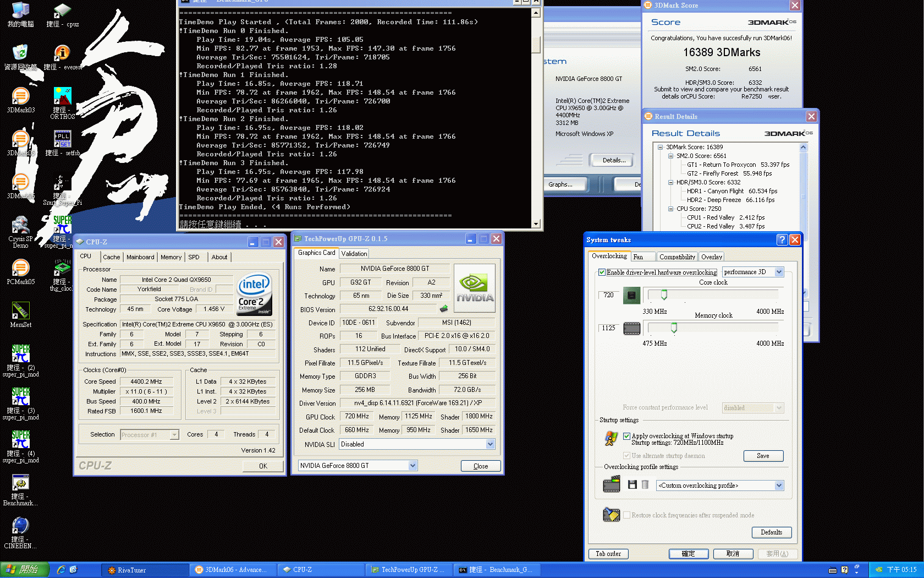Switch to the Cache tab in CPU-Z
This screenshot has width=924, height=578.
[111, 257]
